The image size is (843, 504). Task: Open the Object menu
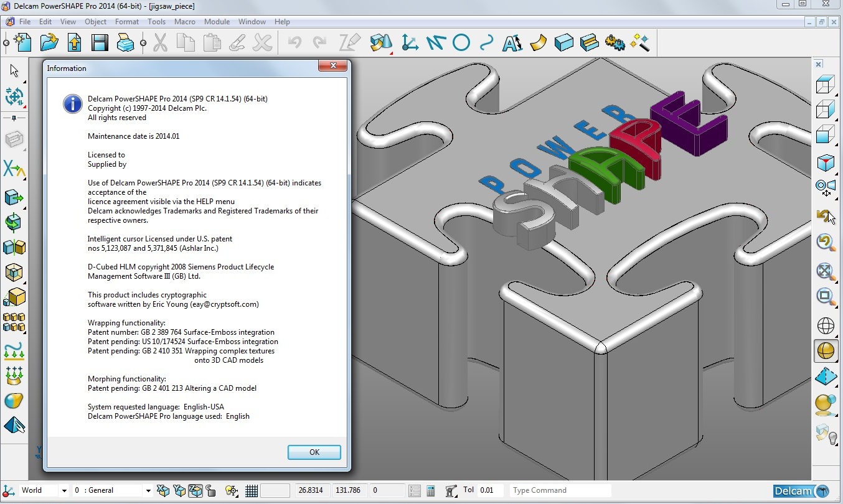coord(96,22)
